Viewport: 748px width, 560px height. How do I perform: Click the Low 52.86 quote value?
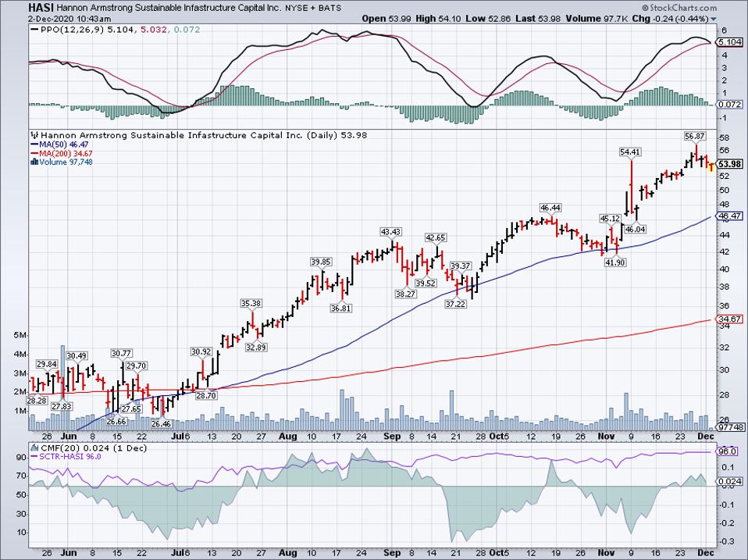[x=487, y=19]
